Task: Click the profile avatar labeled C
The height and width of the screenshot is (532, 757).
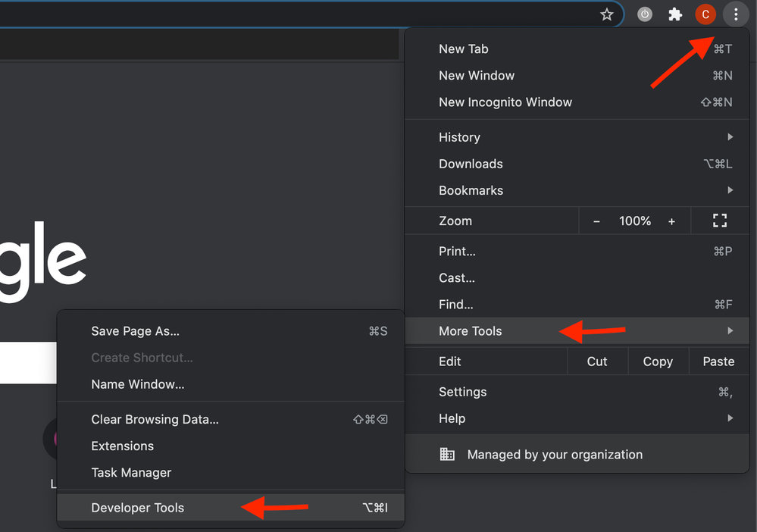Action: tap(705, 14)
